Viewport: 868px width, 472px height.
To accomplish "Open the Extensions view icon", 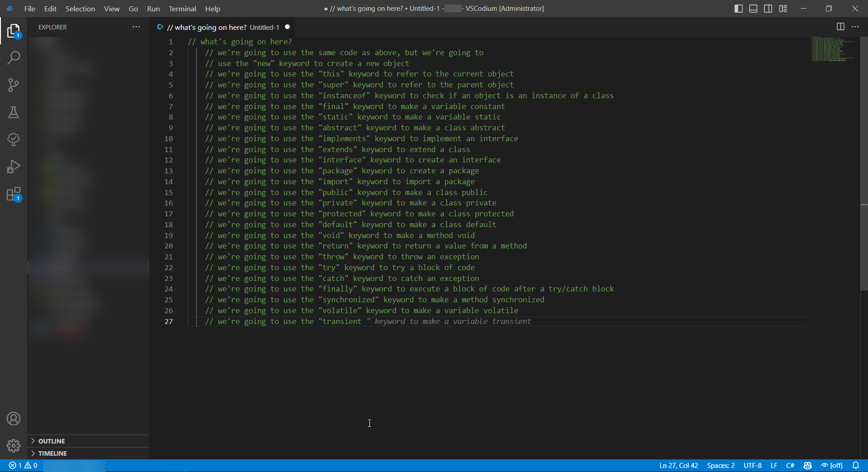I will click(x=14, y=194).
